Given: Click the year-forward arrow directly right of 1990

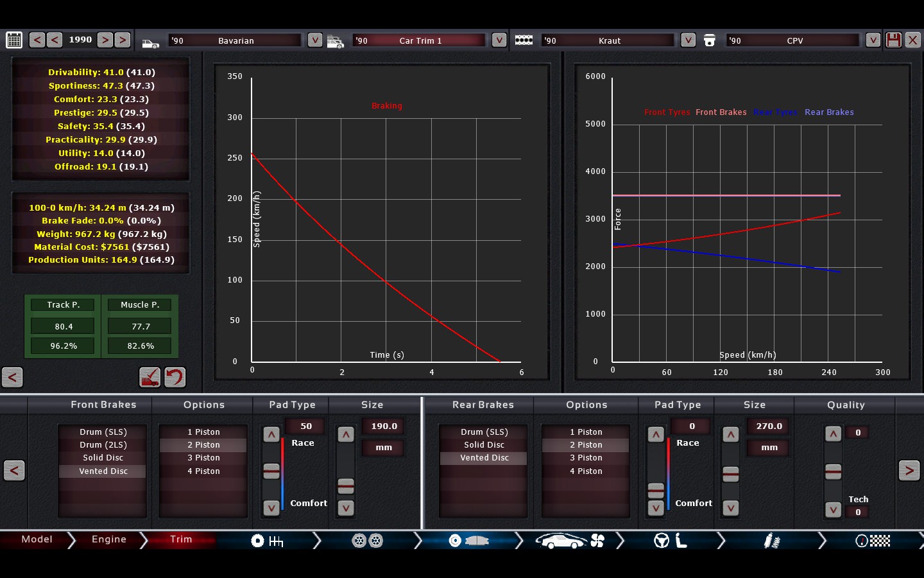Looking at the screenshot, I should click(105, 40).
